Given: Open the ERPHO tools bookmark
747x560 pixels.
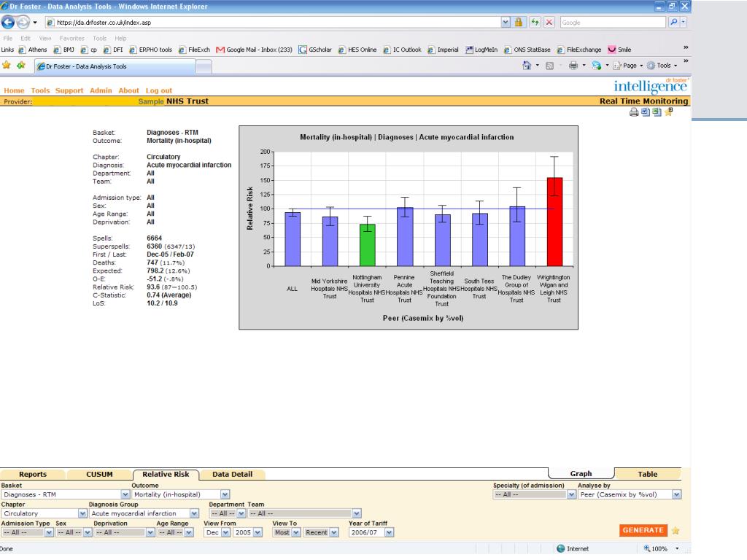Looking at the screenshot, I should click(150, 50).
